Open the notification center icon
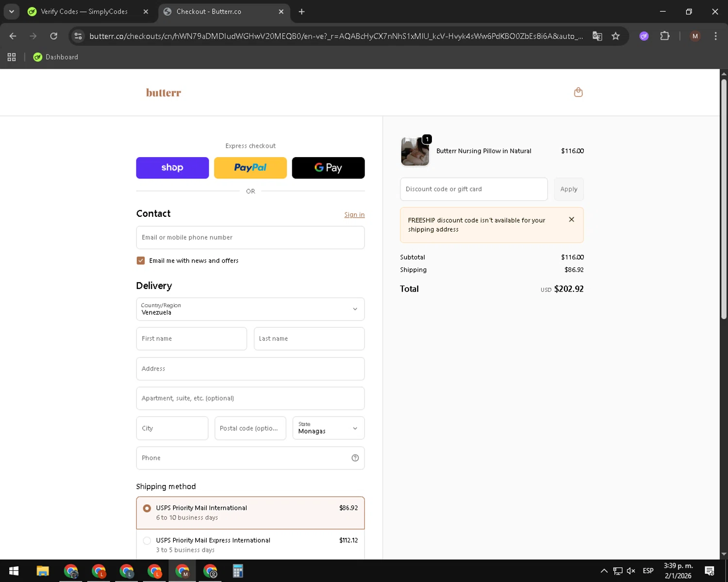Viewport: 728px width, 582px height. click(710, 571)
